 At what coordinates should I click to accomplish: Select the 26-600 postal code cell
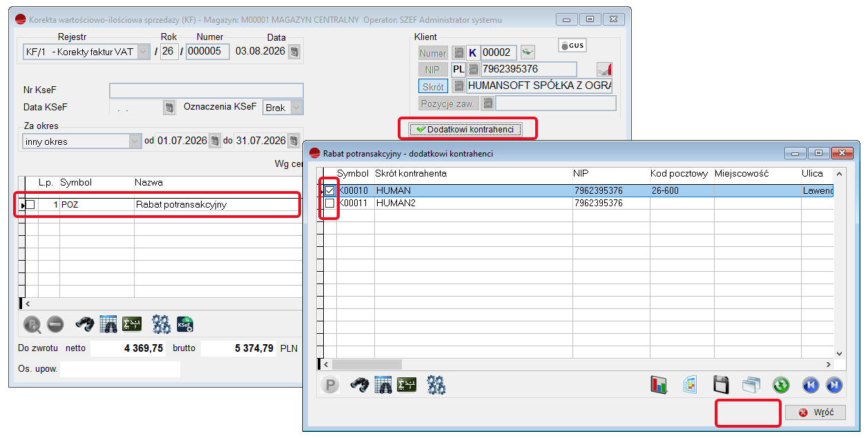point(681,191)
